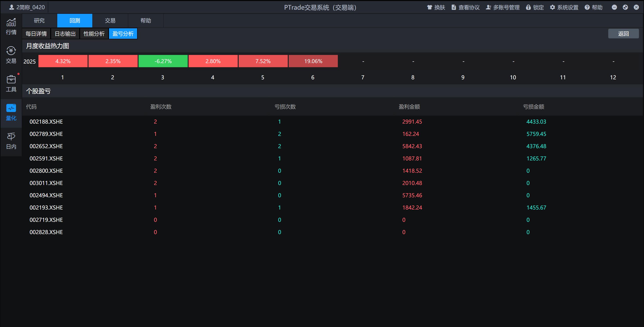Click loss amount 1265.77
Screen dimensions: 644x327
point(536,158)
